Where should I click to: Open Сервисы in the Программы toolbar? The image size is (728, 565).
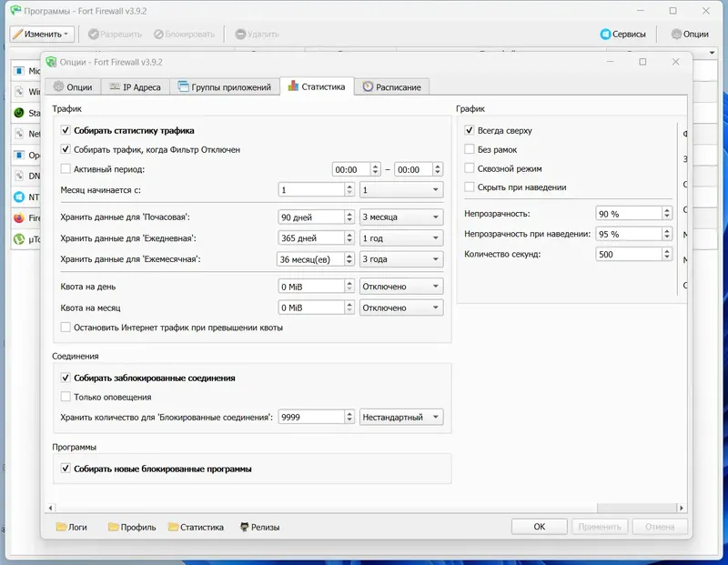(x=622, y=34)
